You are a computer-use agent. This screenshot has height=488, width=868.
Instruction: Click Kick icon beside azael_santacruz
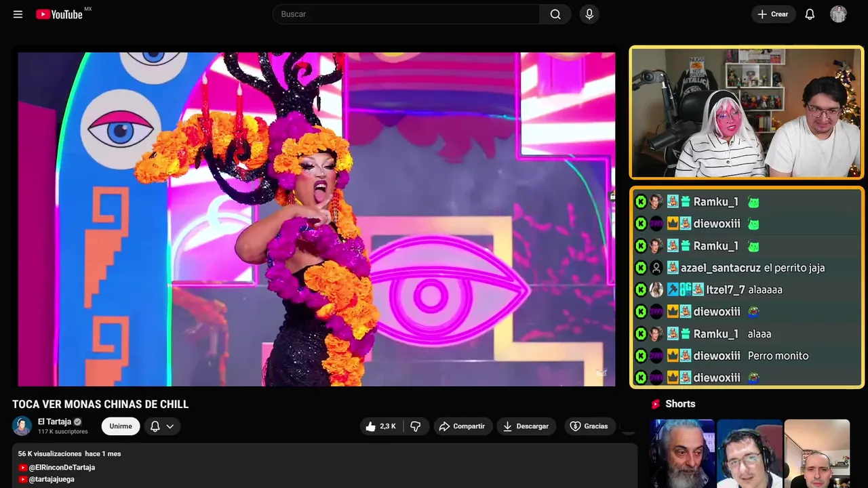[641, 268]
